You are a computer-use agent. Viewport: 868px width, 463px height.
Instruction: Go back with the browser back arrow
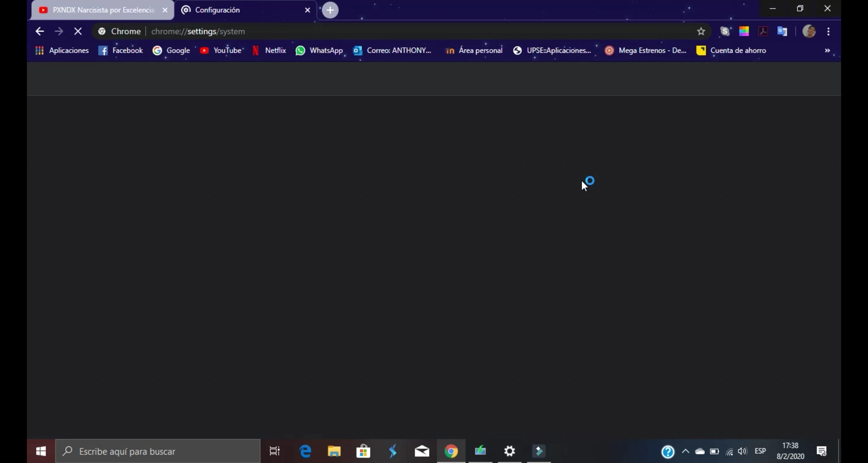39,31
